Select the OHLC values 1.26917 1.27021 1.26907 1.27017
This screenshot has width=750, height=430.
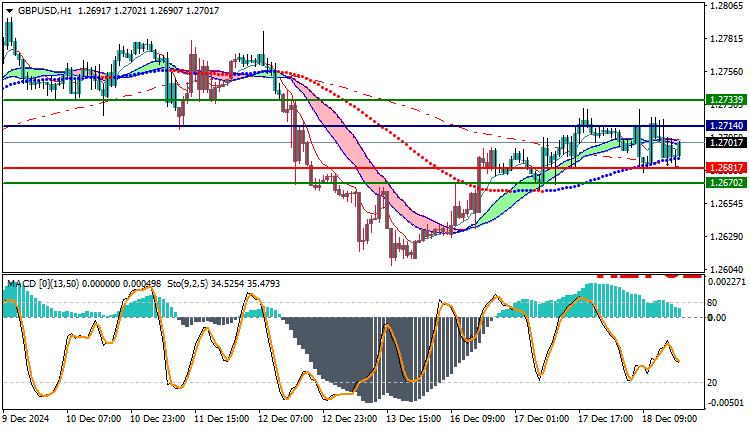pos(148,11)
